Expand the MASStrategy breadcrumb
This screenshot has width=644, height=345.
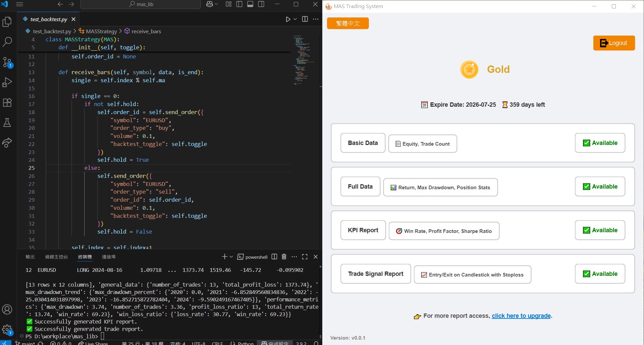tap(101, 31)
